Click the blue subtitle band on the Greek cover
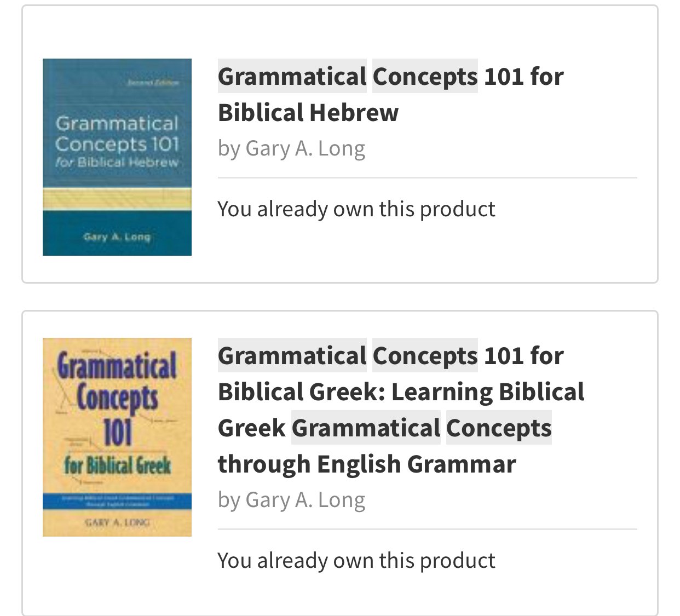 point(117,502)
